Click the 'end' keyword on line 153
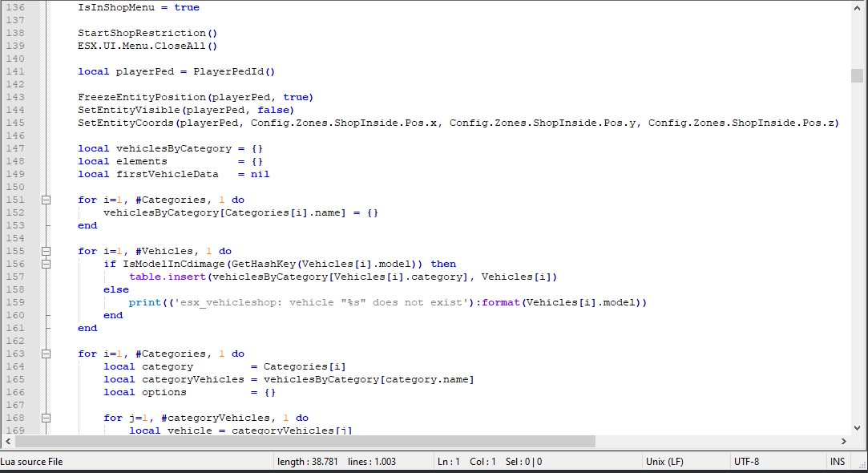 pyautogui.click(x=87, y=225)
